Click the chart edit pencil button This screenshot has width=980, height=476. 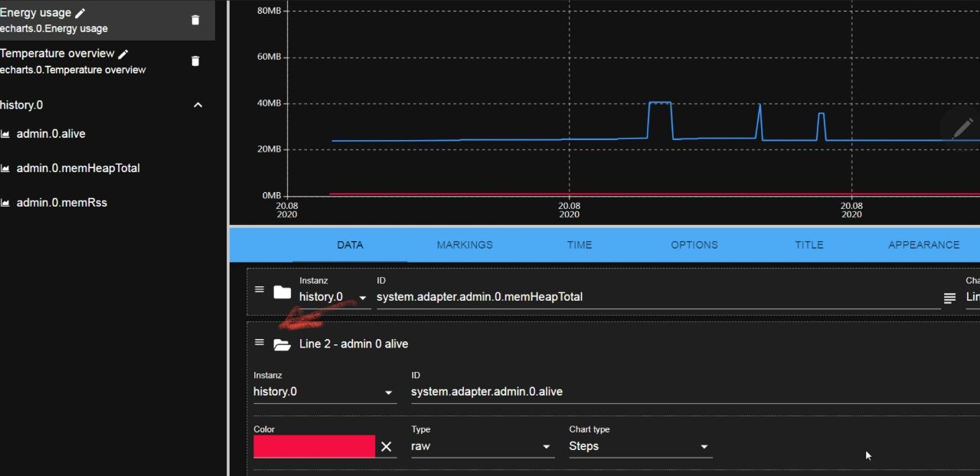[962, 128]
